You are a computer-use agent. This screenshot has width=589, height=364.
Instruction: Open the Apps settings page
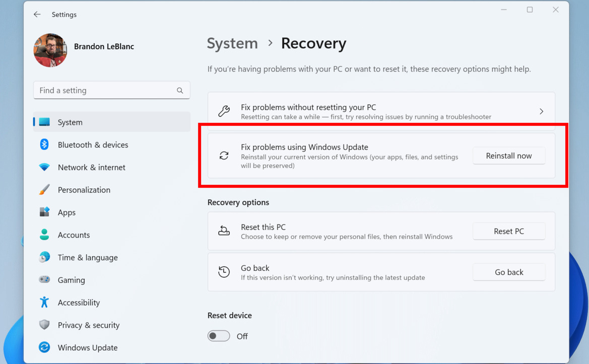click(111, 212)
